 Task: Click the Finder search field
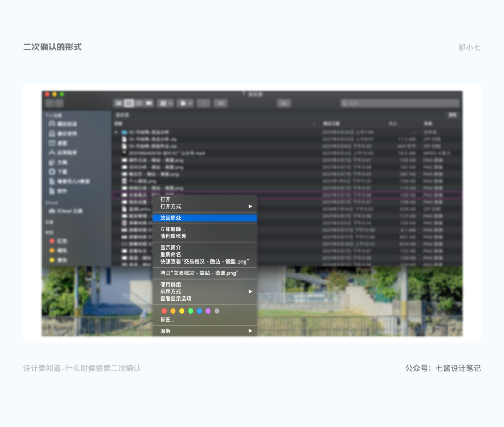pos(400,103)
